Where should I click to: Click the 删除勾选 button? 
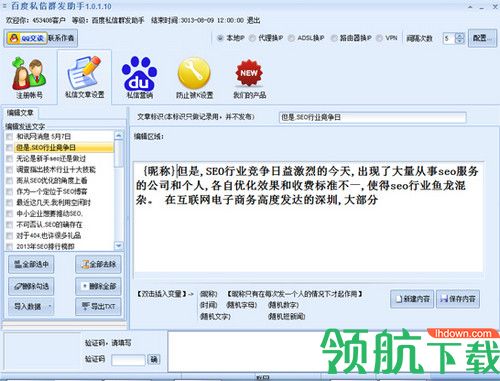point(31,286)
